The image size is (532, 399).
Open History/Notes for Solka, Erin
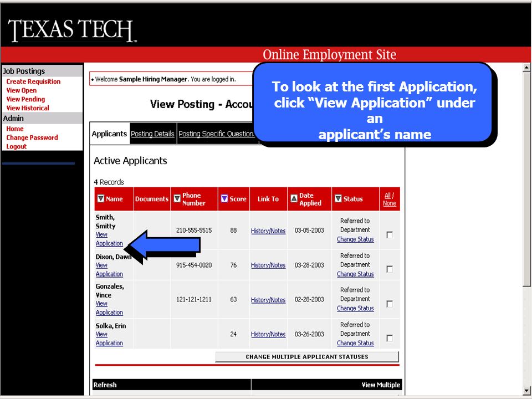point(268,334)
